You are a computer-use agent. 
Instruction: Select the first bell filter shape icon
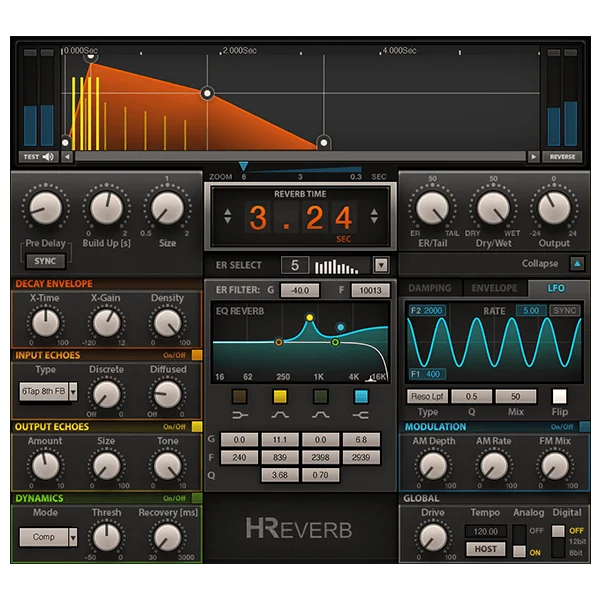coord(280,415)
